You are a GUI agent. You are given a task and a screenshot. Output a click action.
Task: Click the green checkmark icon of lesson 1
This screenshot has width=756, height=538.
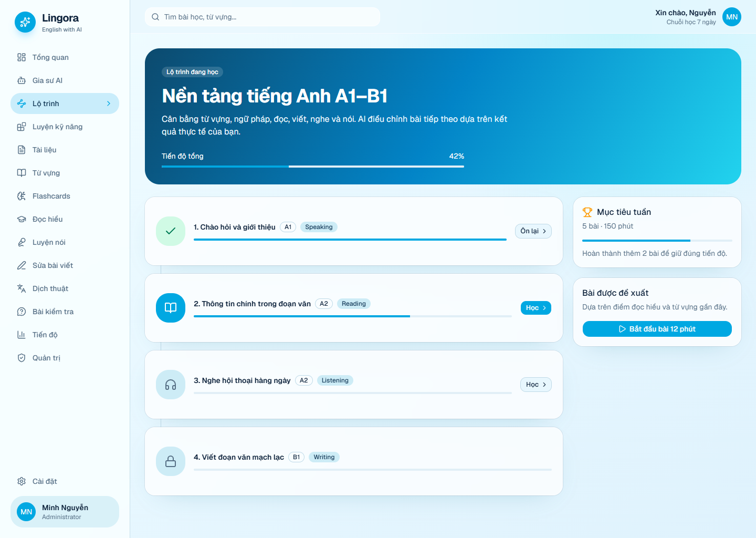171,231
